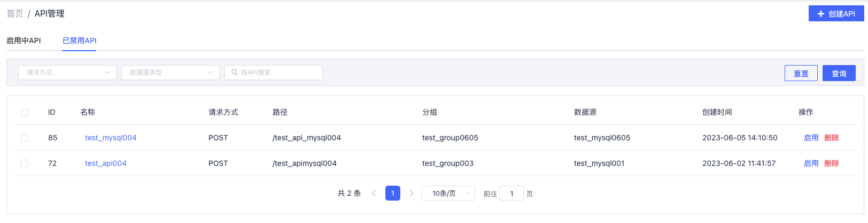Click the timestamp 2023-06-02 11:41:57
Screen dimensions: 868x223
(739, 163)
